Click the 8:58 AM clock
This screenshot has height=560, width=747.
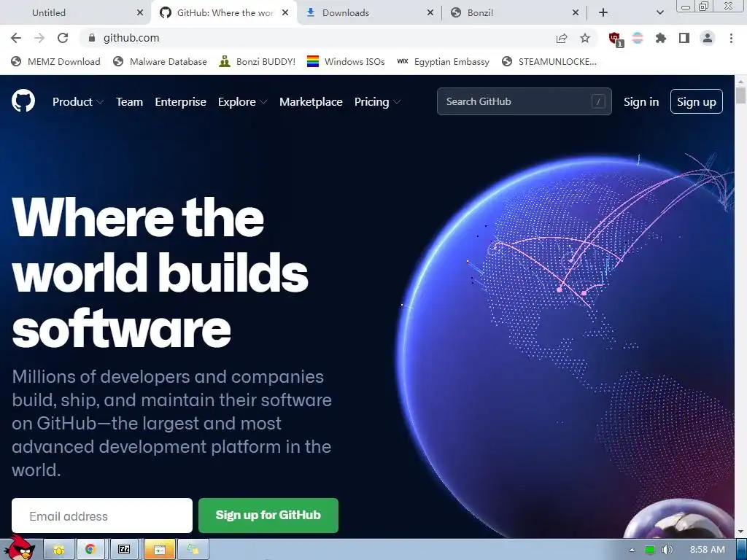pyautogui.click(x=708, y=550)
